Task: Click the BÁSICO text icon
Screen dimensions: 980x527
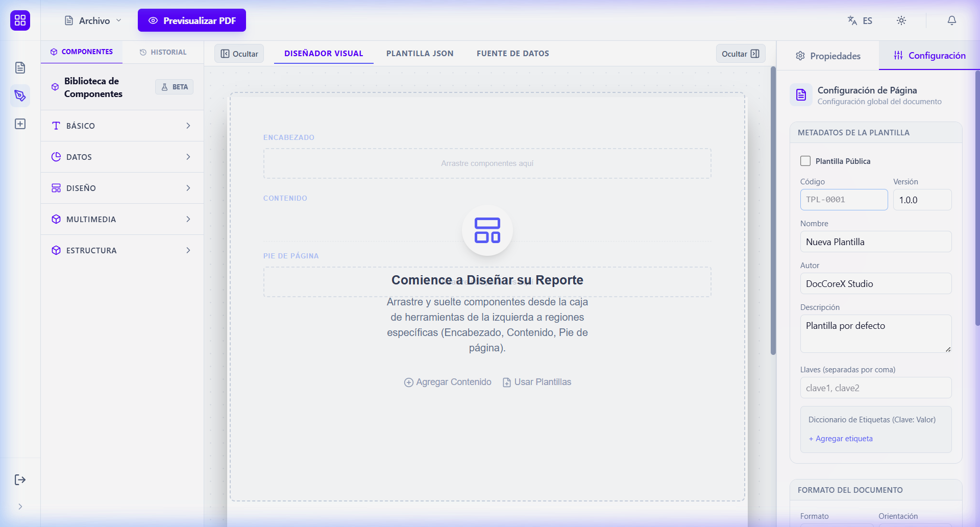Action: coord(56,126)
